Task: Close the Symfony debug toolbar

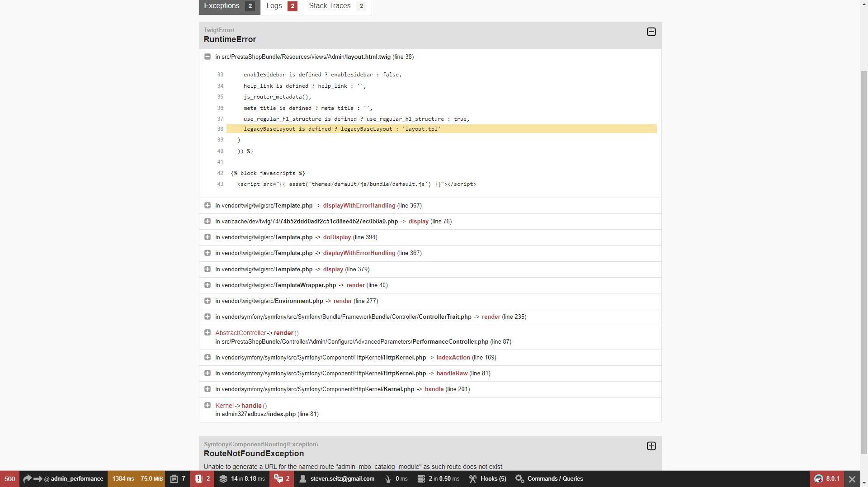Action: [x=852, y=479]
